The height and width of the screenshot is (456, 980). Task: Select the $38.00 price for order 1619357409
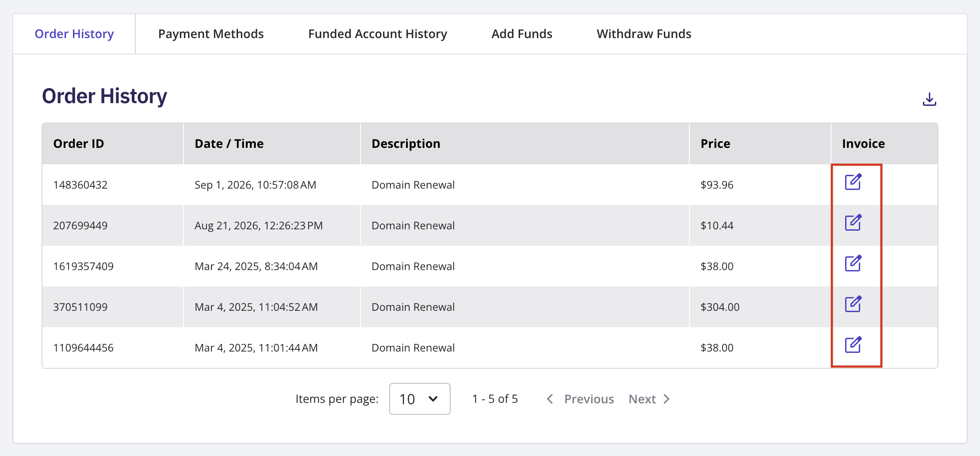coord(717,266)
